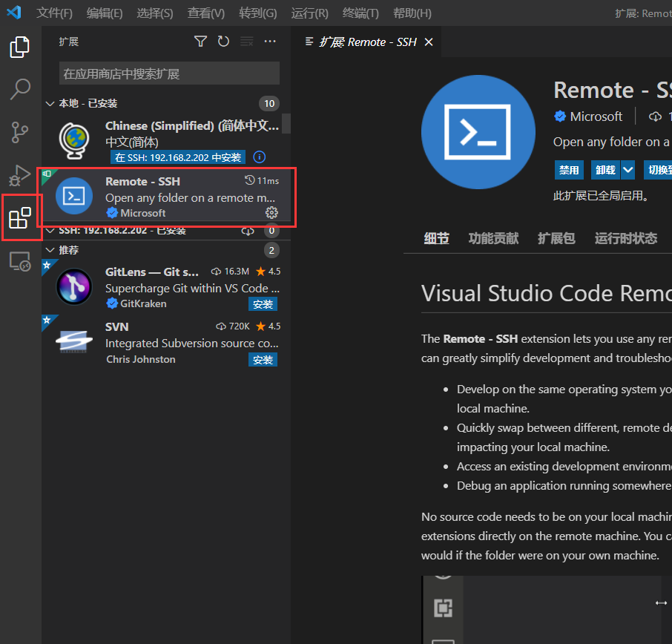
Task: Open more actions (…) in Extensions panel
Action: coord(269,42)
